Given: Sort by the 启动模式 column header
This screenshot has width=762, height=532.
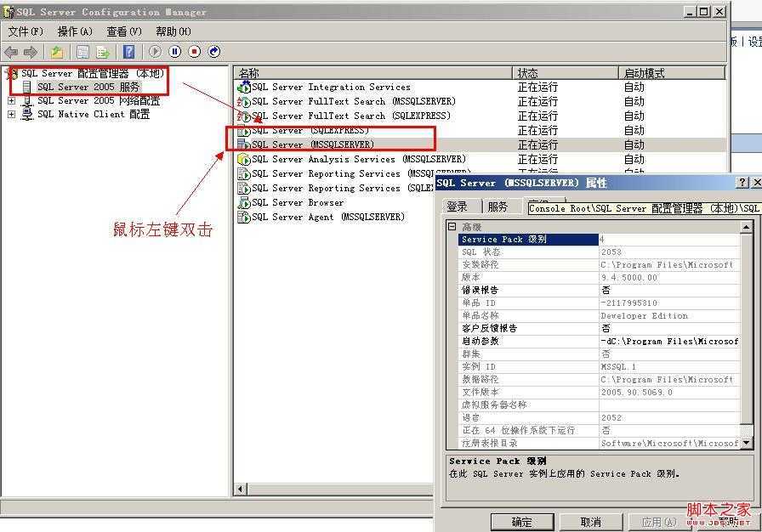Looking at the screenshot, I should click(x=672, y=73).
